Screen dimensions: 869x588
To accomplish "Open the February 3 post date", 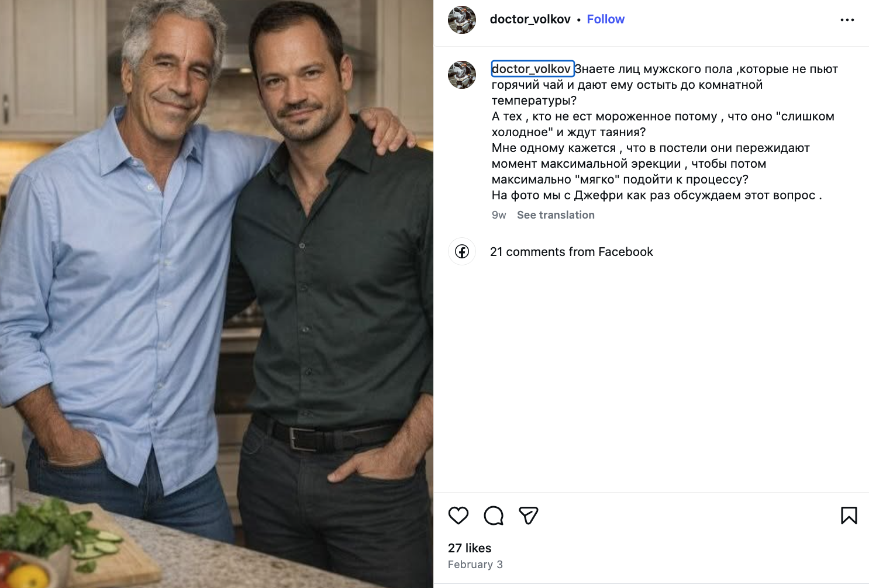I will pos(475,565).
